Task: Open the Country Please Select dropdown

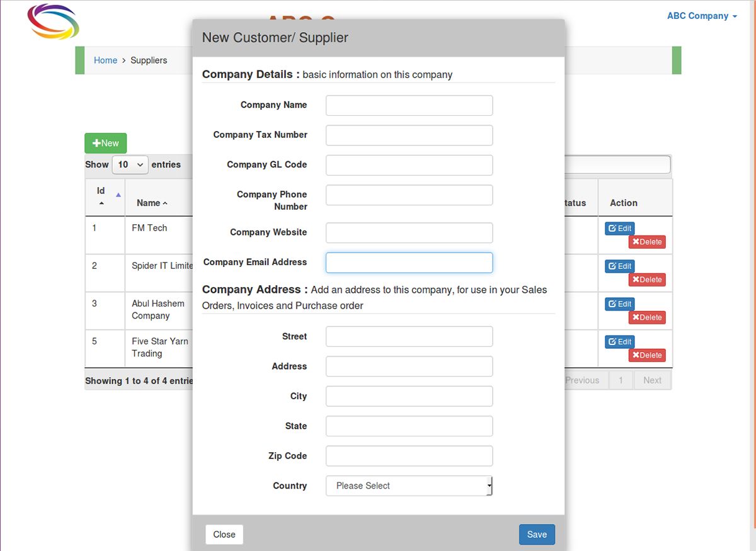Action: [x=409, y=486]
